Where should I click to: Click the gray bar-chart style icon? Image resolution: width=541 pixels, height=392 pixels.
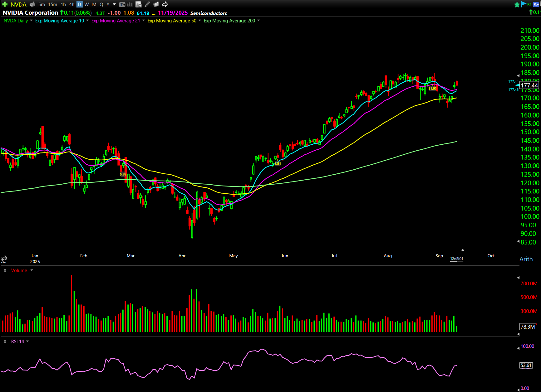pos(130,4)
